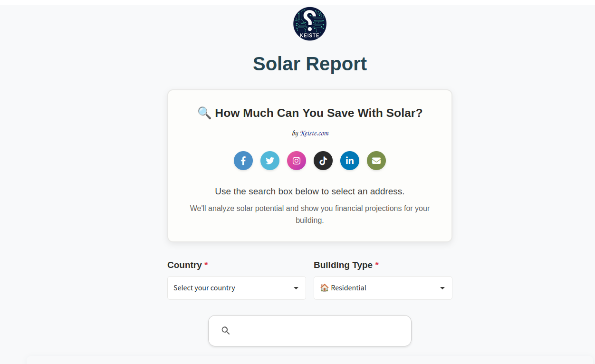
Task: Expand the Country dropdown arrow
Action: coord(296,288)
